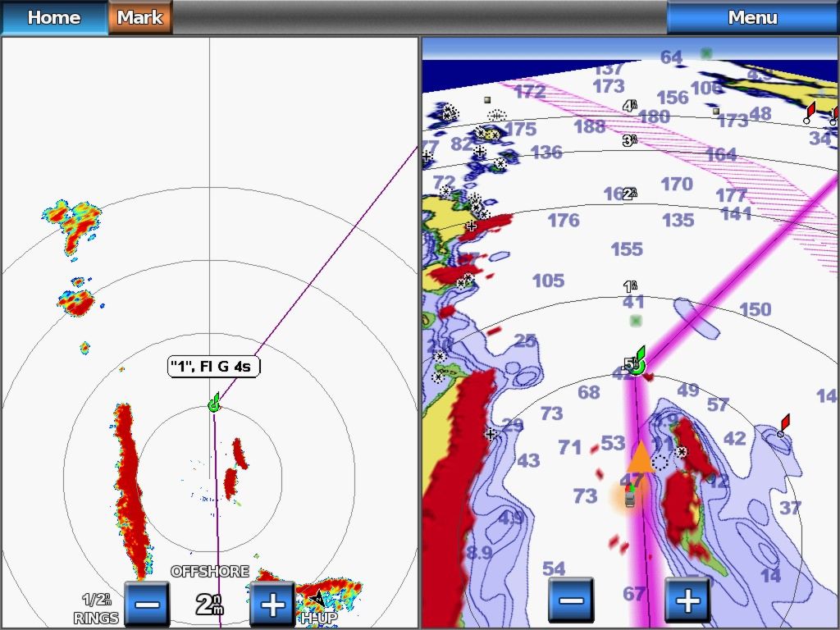Tap small square marker above depth 175

tap(487, 99)
